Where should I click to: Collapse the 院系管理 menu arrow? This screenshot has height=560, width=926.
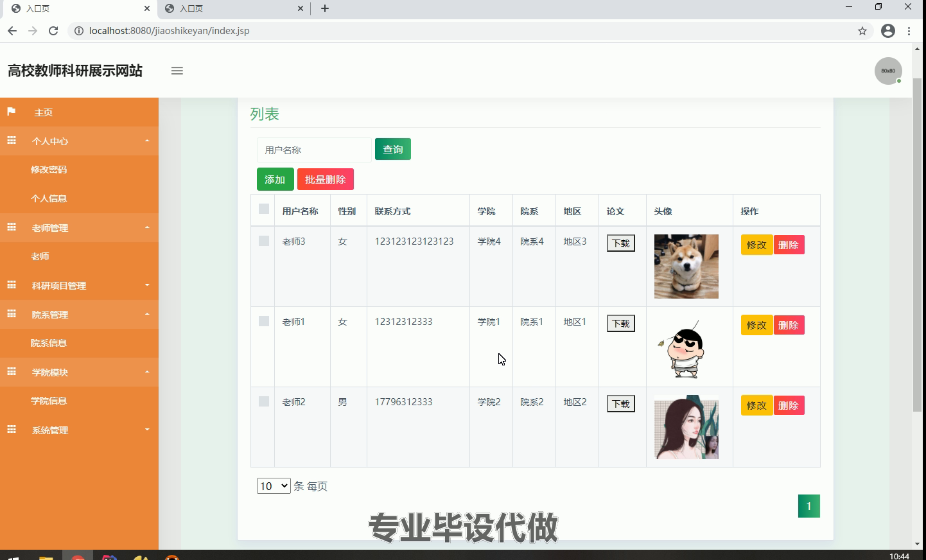click(147, 314)
